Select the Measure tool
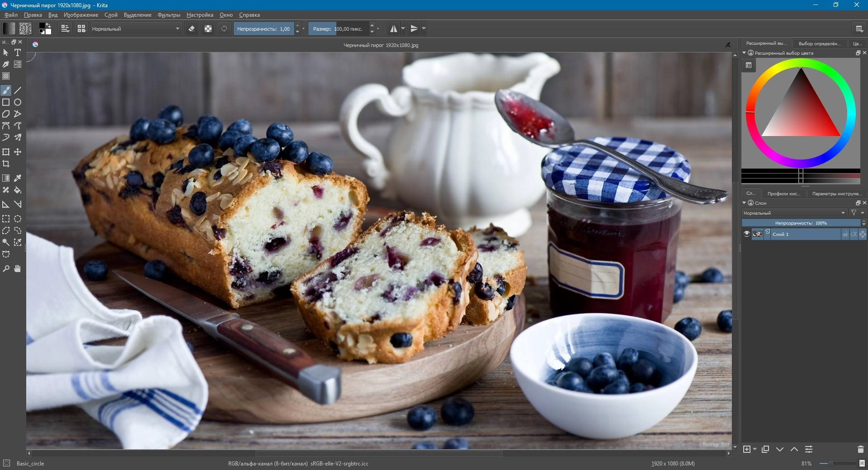The width and height of the screenshot is (868, 470). click(x=18, y=204)
